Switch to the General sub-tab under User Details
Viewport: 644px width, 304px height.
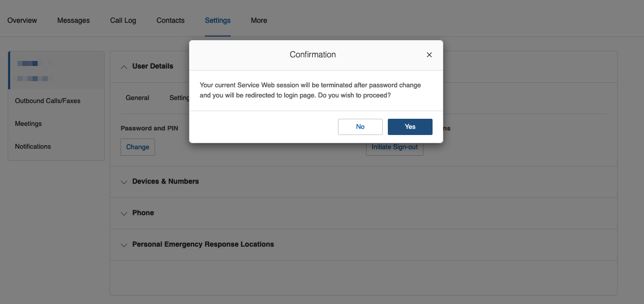[137, 98]
